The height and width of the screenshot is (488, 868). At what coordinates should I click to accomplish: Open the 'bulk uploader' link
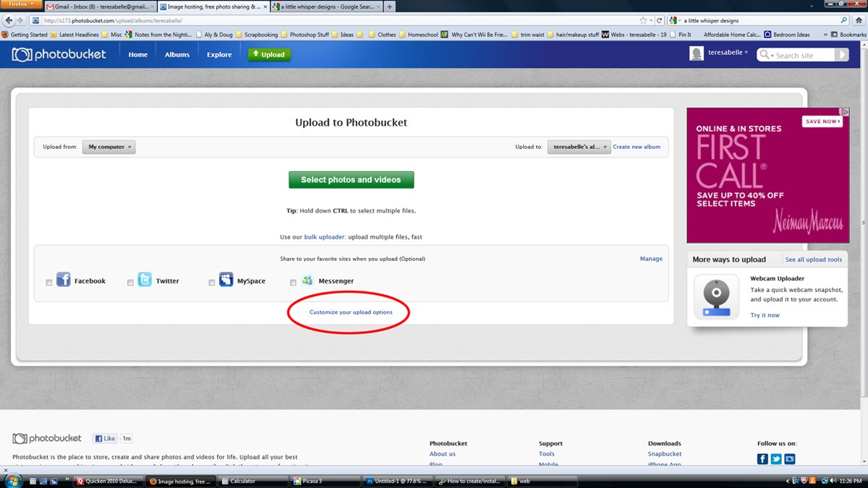pyautogui.click(x=324, y=236)
